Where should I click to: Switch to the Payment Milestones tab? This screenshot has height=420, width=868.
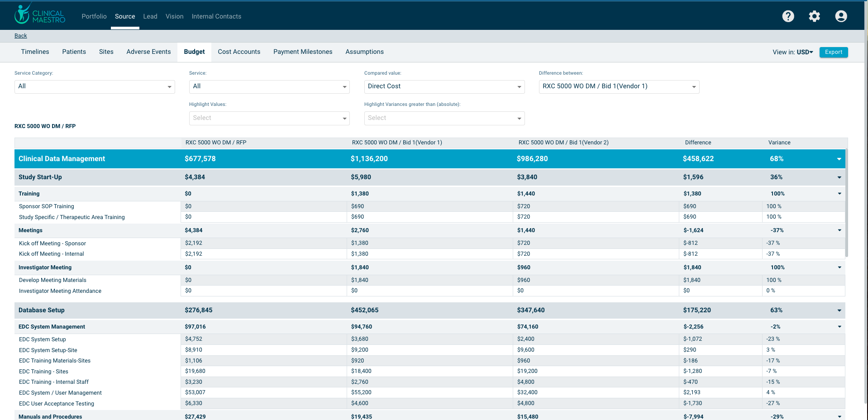click(303, 52)
